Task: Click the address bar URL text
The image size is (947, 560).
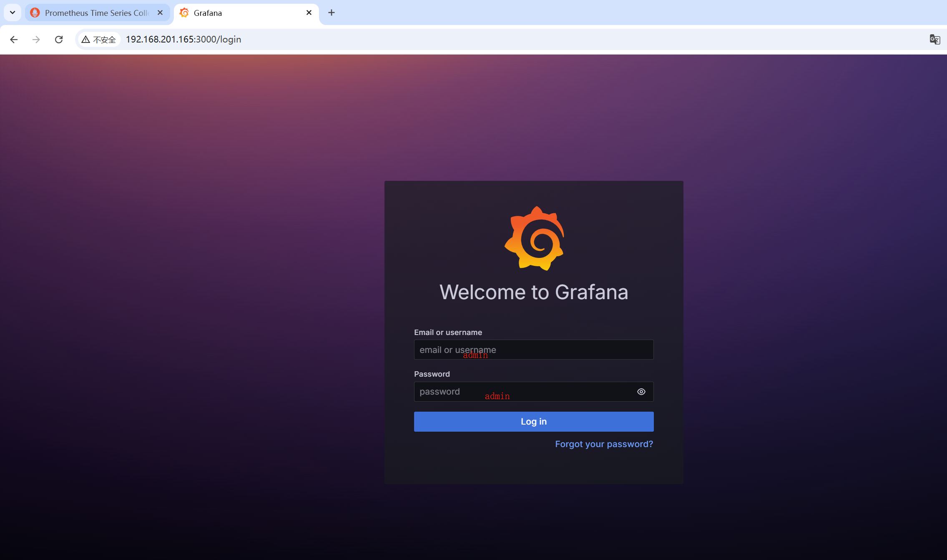Action: [183, 40]
